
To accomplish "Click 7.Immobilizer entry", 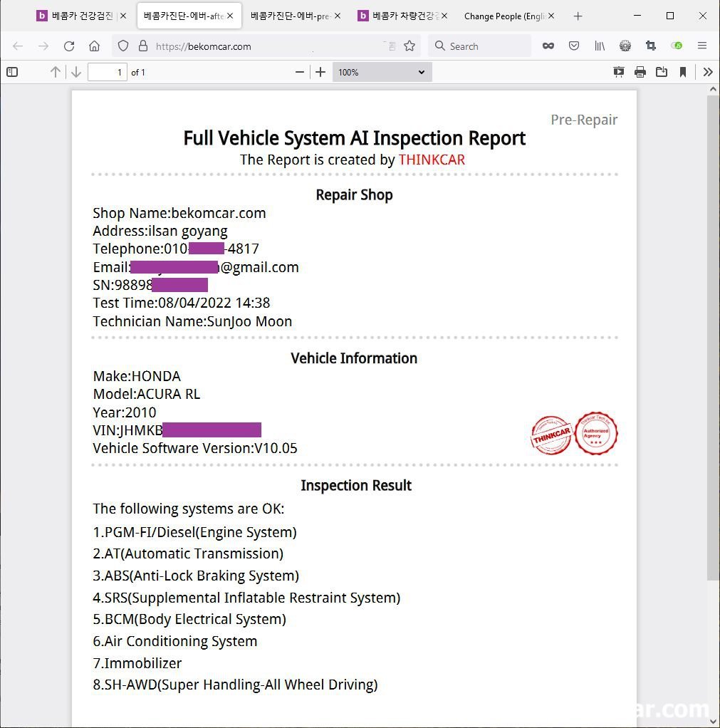I will coord(137,663).
